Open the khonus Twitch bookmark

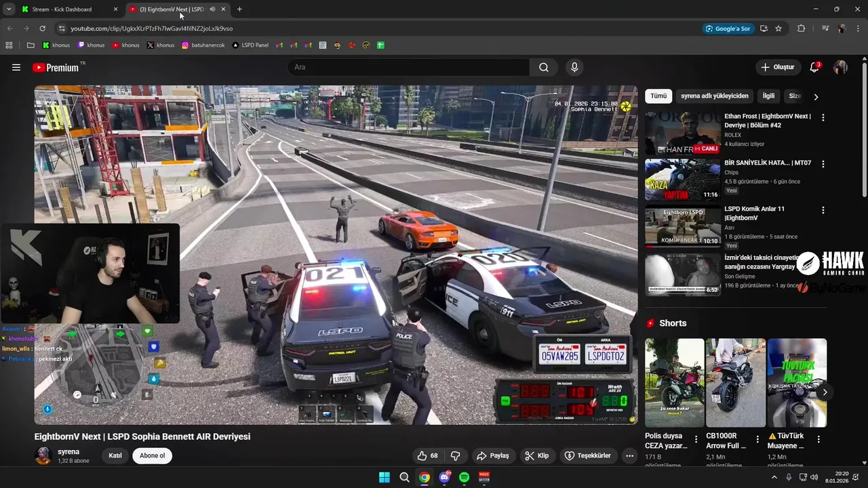pyautogui.click(x=91, y=45)
